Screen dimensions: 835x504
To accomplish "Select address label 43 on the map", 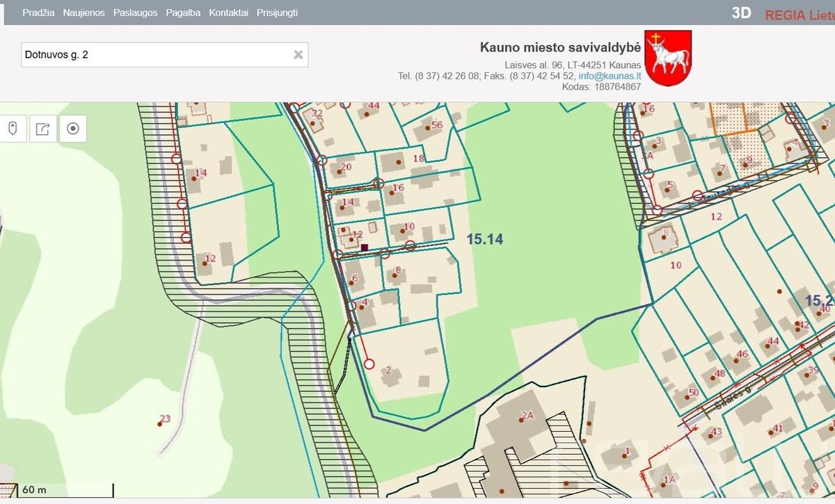I will pyautogui.click(x=716, y=432).
